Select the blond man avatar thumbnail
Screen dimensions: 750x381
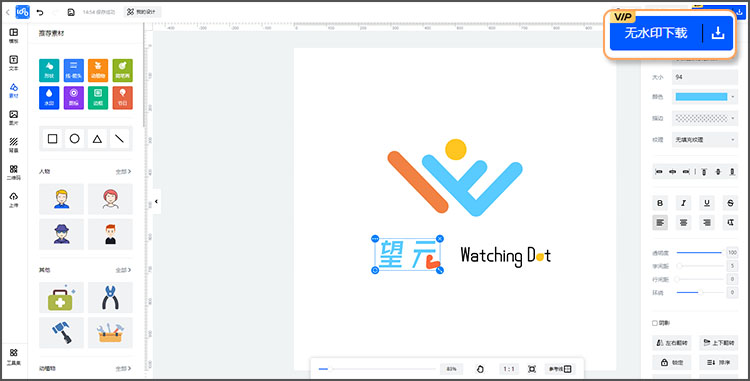click(61, 199)
